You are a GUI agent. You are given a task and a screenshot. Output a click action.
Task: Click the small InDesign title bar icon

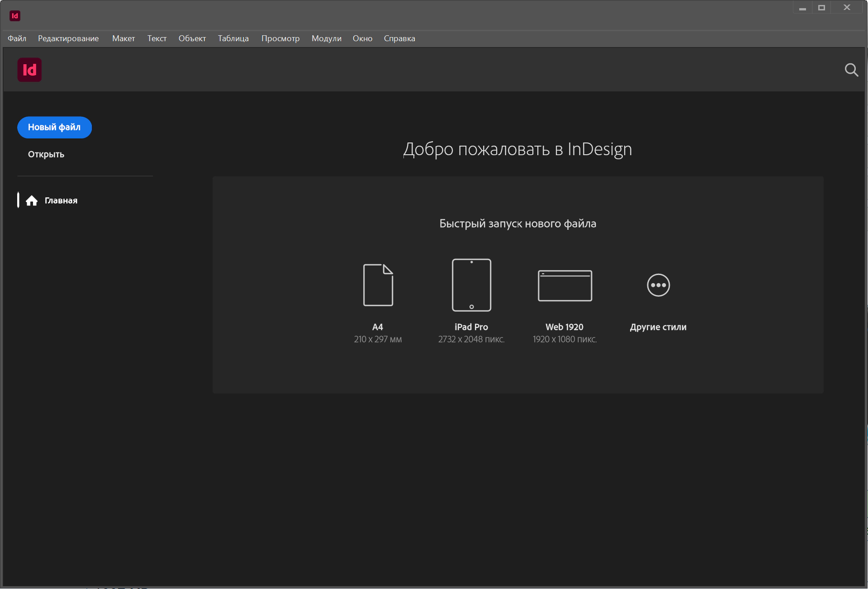coord(15,16)
